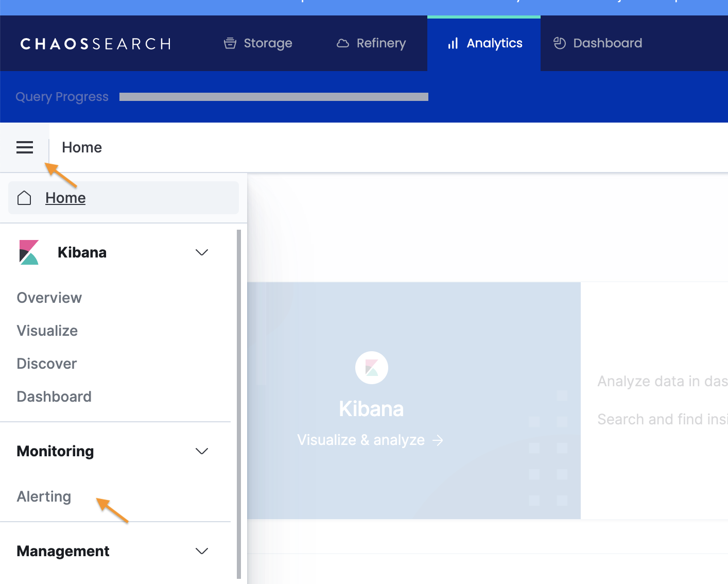Image resolution: width=728 pixels, height=584 pixels.
Task: Click the Management section heading
Action: 63,551
